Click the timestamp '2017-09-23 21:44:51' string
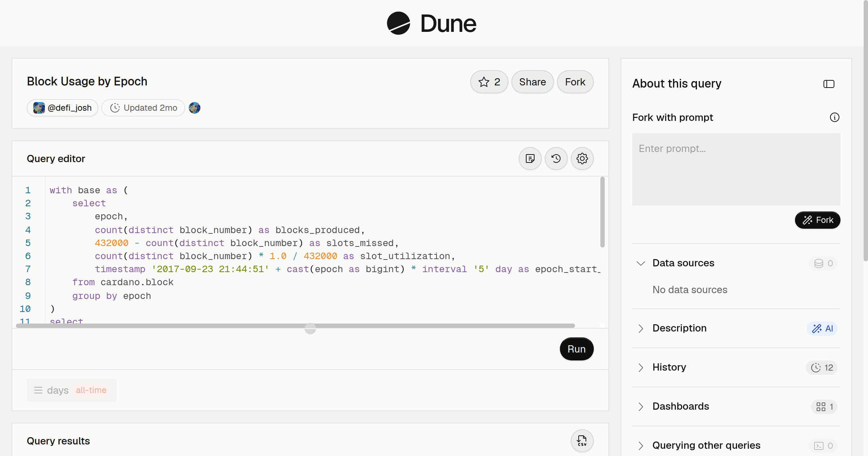 210,269
